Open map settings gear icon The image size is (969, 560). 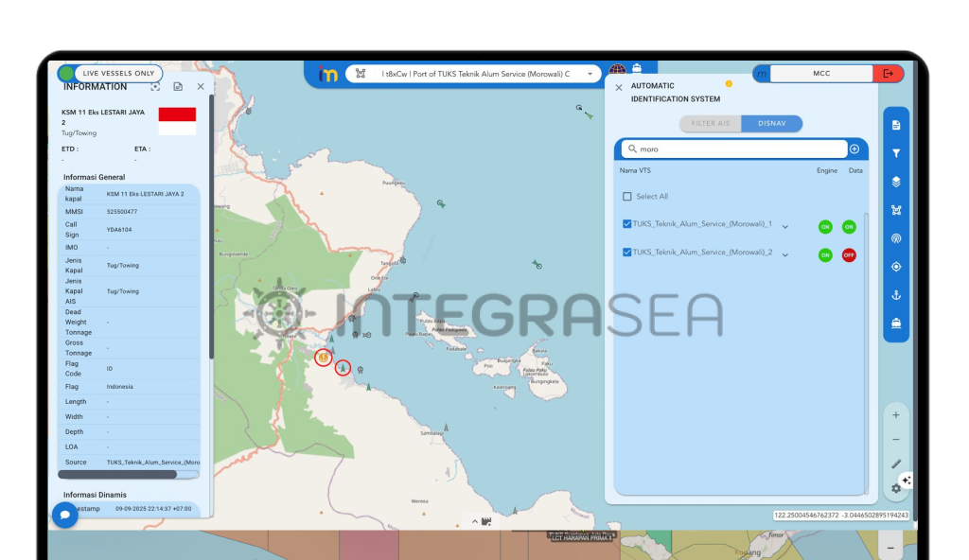[895, 489]
